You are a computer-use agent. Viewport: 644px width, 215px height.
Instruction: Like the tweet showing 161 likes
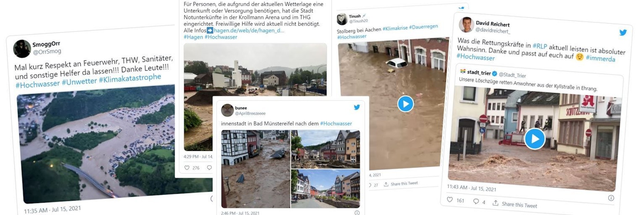pyautogui.click(x=450, y=199)
